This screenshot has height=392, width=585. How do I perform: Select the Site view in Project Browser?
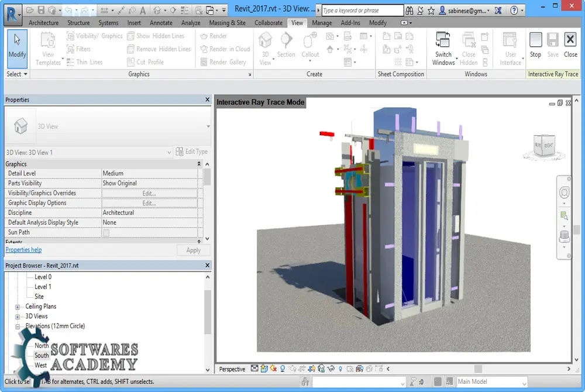[x=39, y=297]
